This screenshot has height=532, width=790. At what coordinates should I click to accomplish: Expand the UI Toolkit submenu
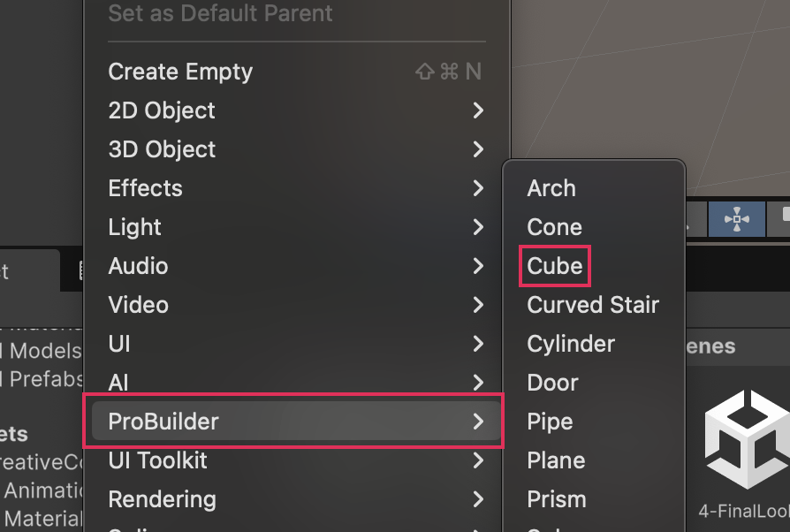coord(157,460)
